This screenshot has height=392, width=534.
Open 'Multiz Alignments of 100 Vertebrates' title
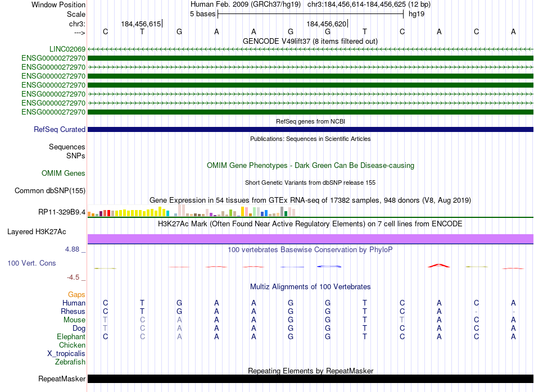(x=310, y=287)
